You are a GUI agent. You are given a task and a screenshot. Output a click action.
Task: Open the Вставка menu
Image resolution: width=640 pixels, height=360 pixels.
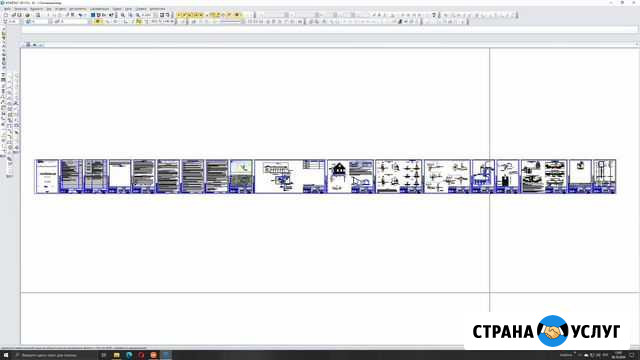click(60, 9)
